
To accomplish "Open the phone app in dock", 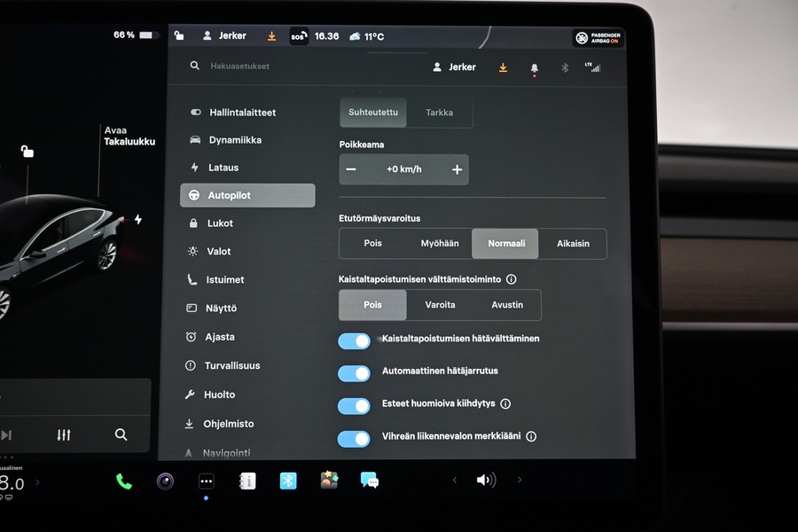I will point(124,481).
